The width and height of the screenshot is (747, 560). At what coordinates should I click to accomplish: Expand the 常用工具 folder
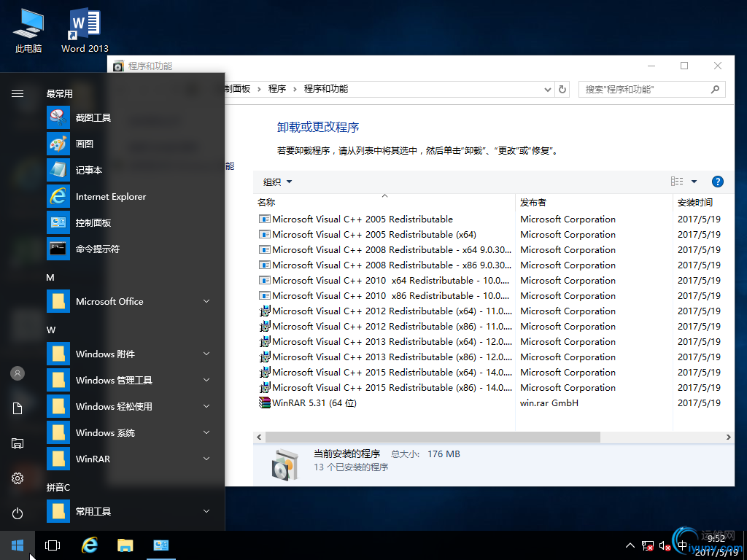pos(130,511)
